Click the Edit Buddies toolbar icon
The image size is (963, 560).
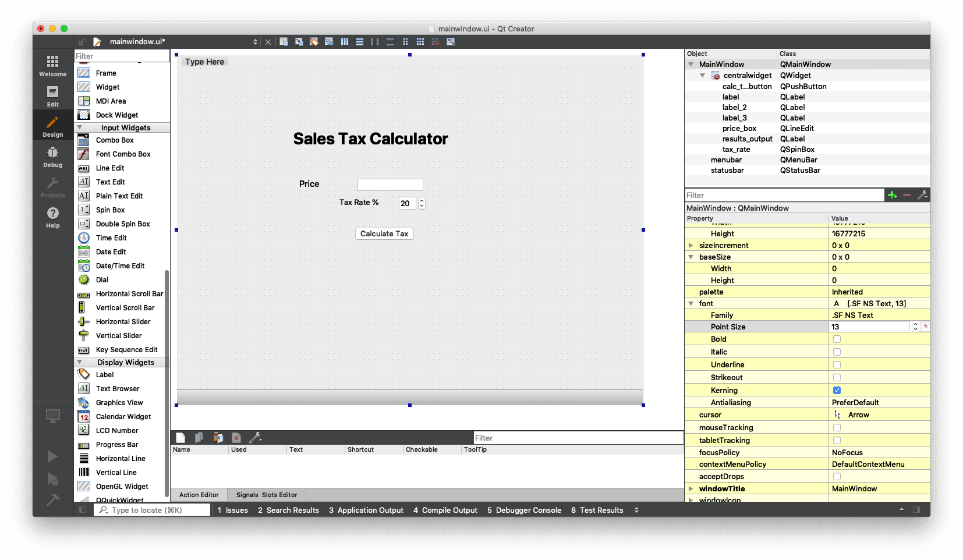click(x=314, y=41)
